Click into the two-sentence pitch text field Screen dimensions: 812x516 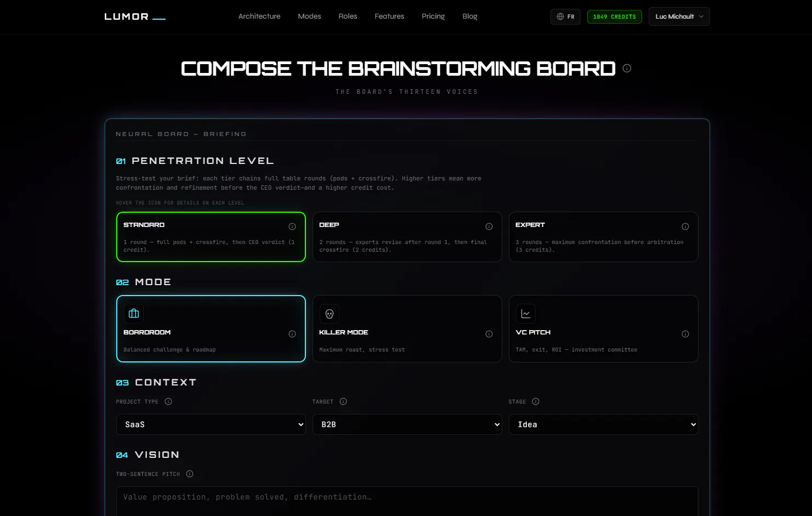pos(407,501)
